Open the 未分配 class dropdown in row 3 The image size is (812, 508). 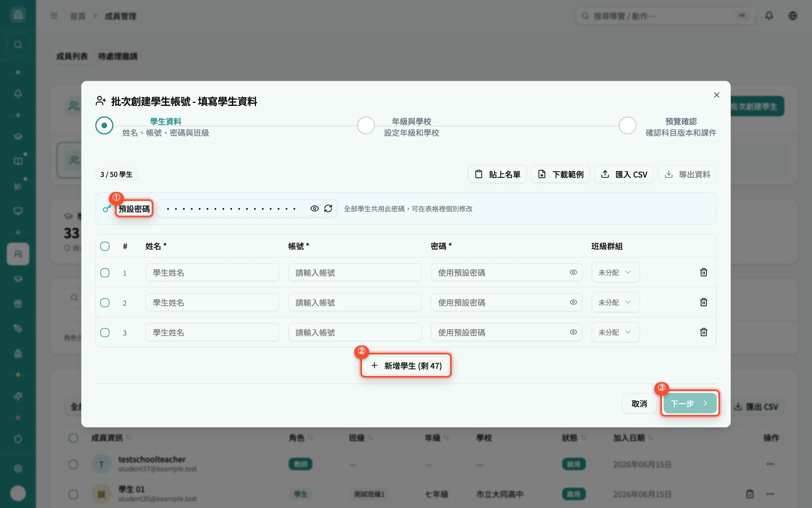click(615, 332)
